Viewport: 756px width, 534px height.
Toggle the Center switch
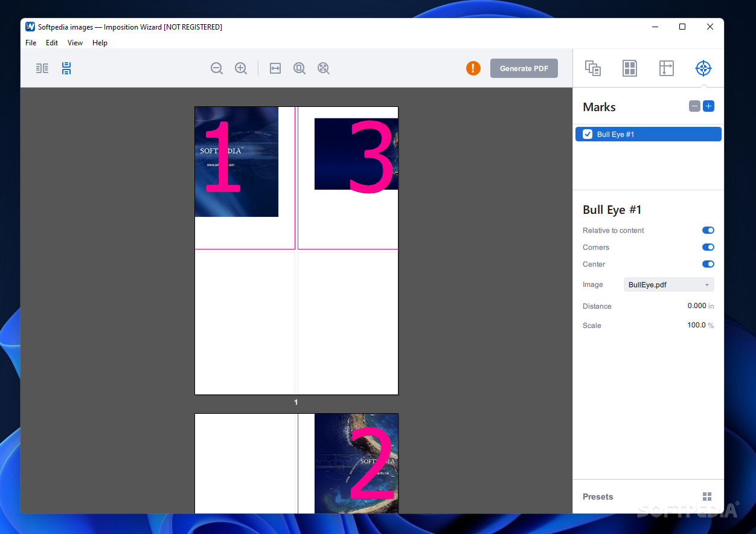pyautogui.click(x=708, y=264)
